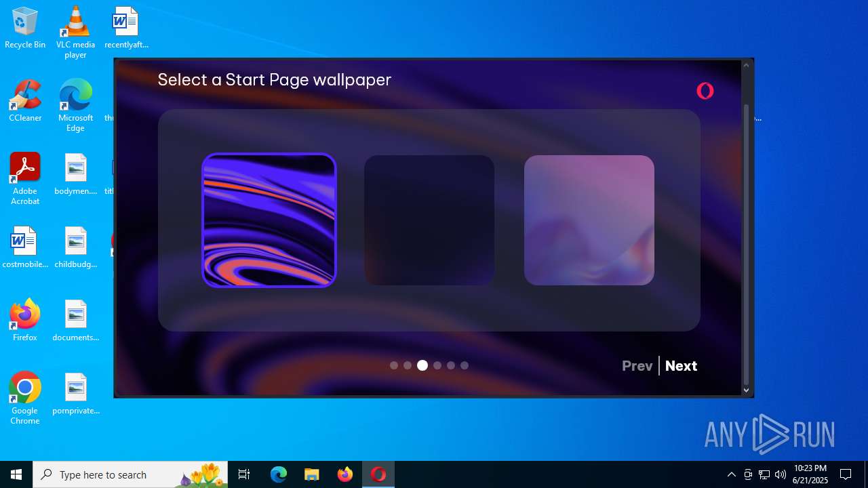Image resolution: width=868 pixels, height=488 pixels.
Task: Click the taskbar search box
Action: point(130,474)
